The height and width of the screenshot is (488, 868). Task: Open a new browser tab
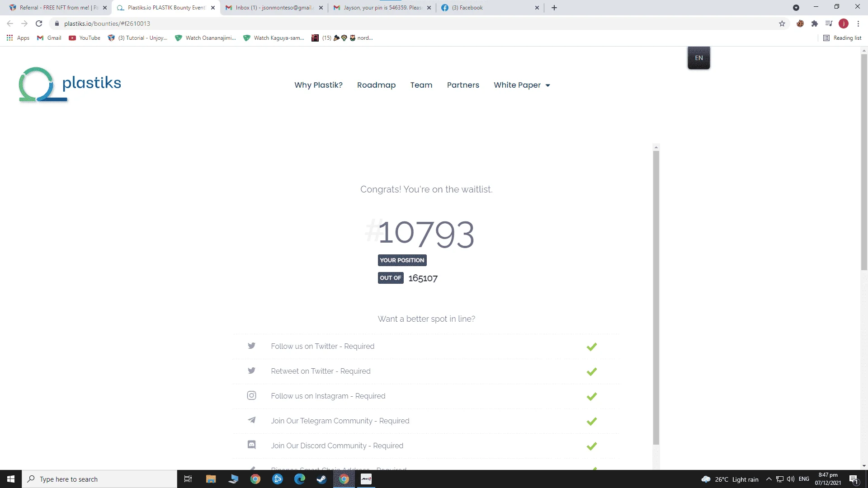554,8
